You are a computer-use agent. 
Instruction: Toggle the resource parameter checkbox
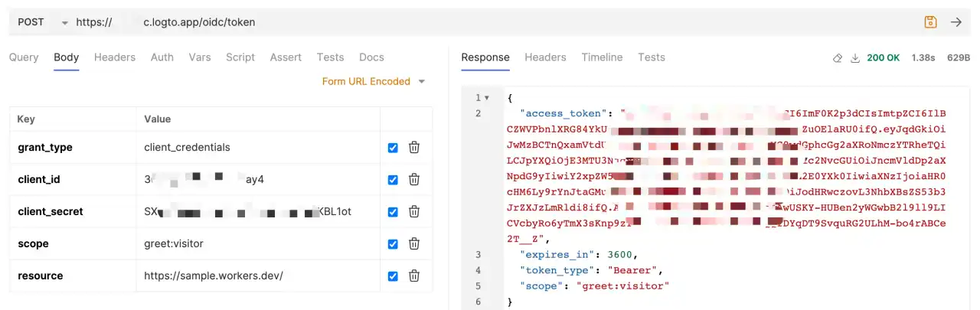point(393,276)
